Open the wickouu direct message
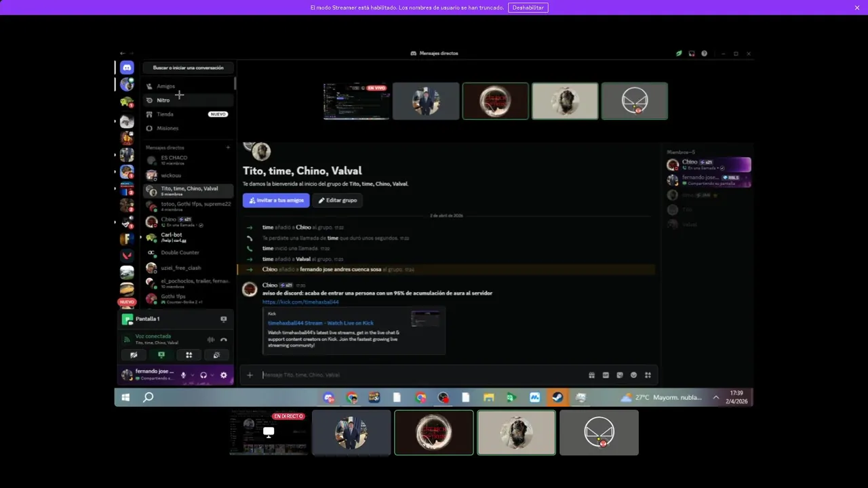This screenshot has width=868, height=488. [188, 176]
